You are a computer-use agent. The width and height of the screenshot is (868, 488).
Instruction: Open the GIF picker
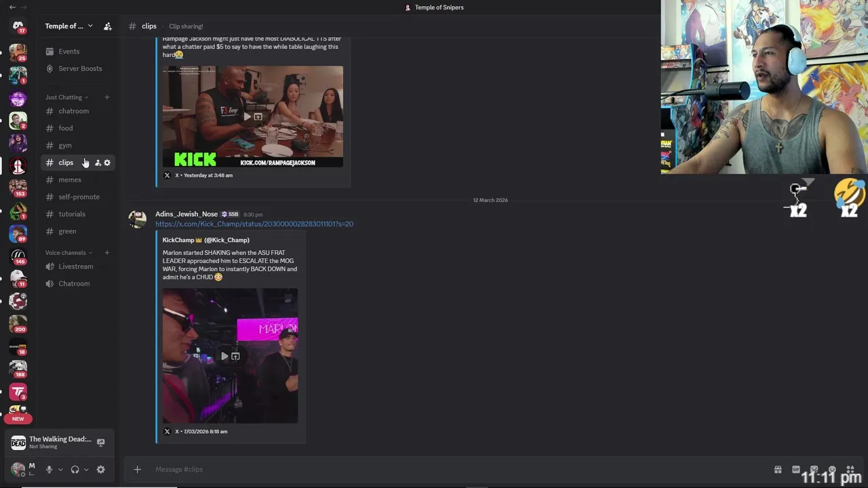pos(796,469)
